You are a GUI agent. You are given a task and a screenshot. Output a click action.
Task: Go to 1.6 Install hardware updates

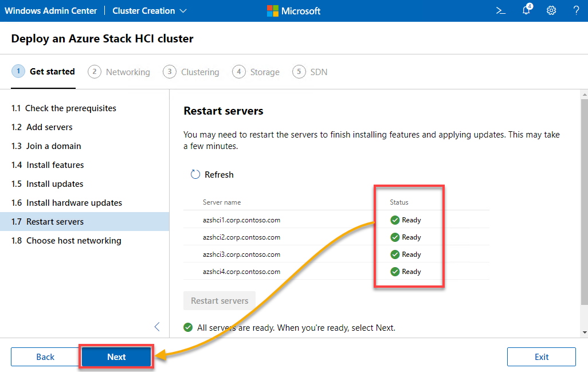84,203
